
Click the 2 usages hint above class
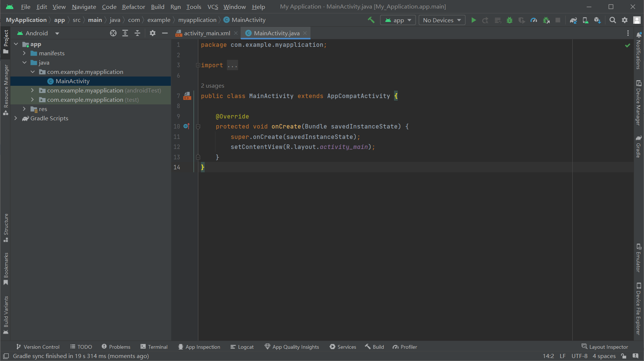[x=212, y=86]
